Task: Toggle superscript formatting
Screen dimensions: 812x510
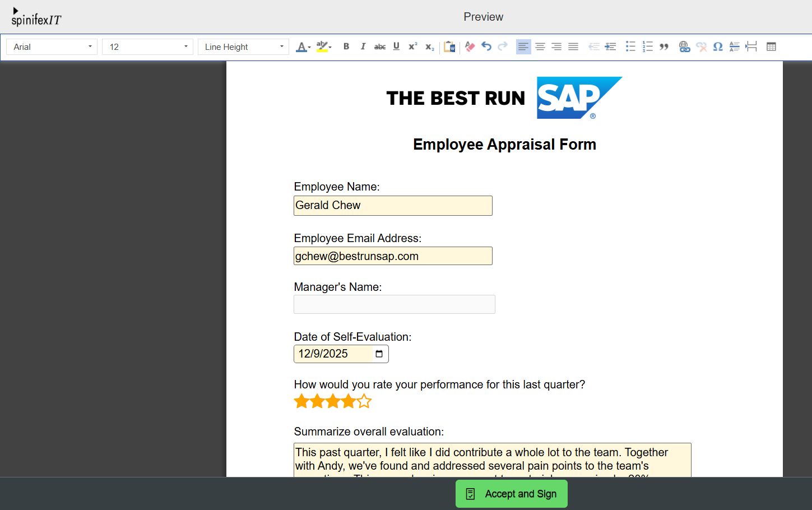Action: tap(412, 47)
